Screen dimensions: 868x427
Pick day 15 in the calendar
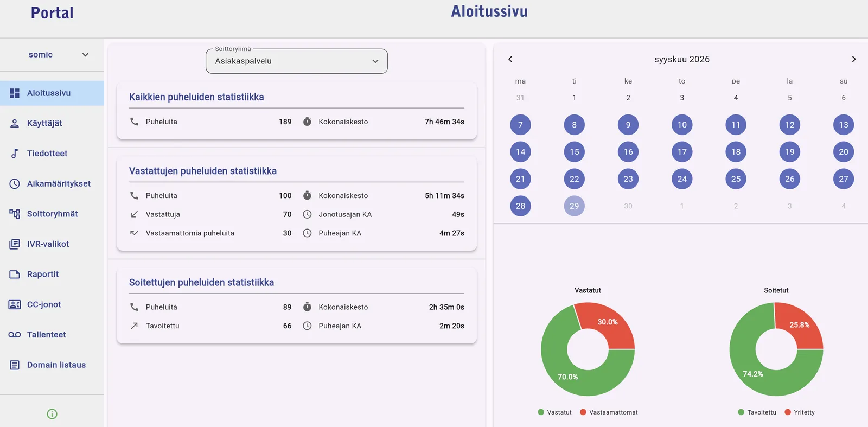pyautogui.click(x=574, y=152)
